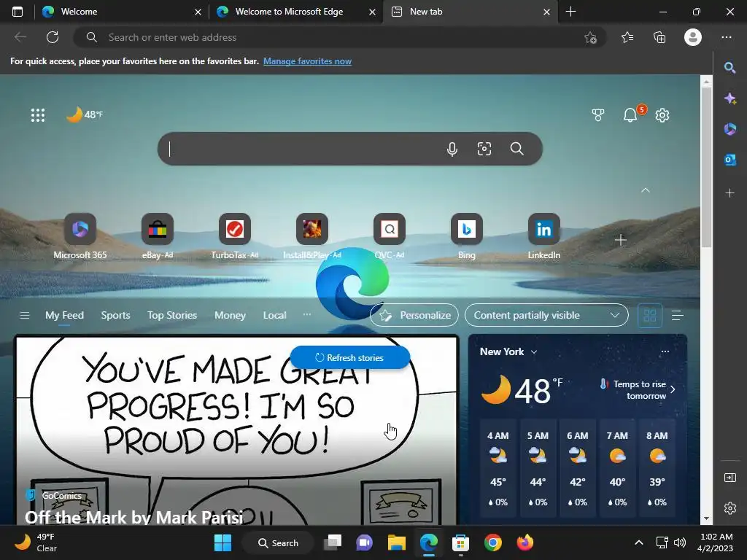Select the Sports feed tab

[115, 315]
